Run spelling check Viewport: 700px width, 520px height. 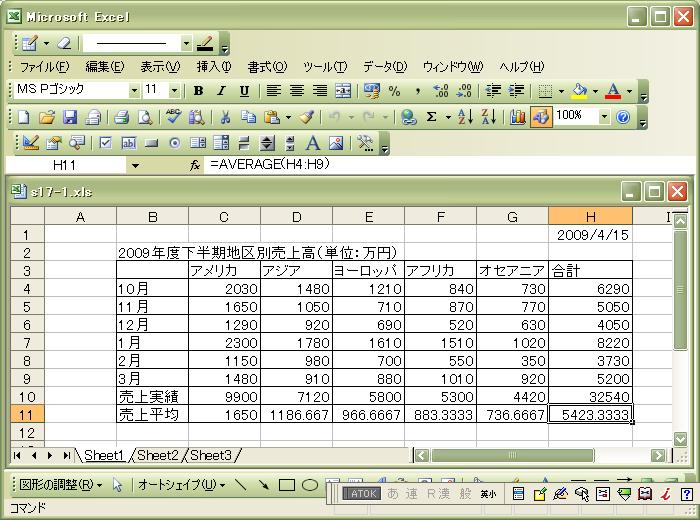[x=173, y=117]
